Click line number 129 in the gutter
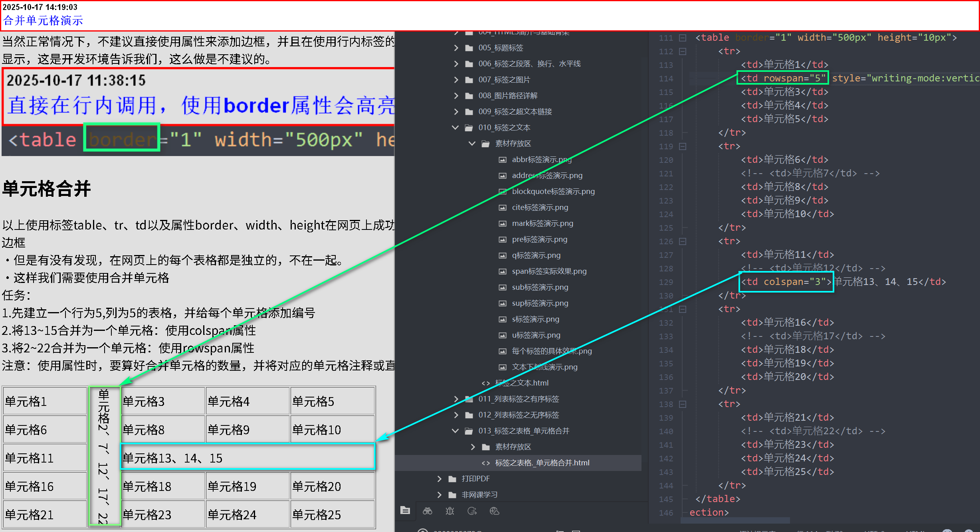Viewport: 980px width, 532px height. tap(665, 282)
